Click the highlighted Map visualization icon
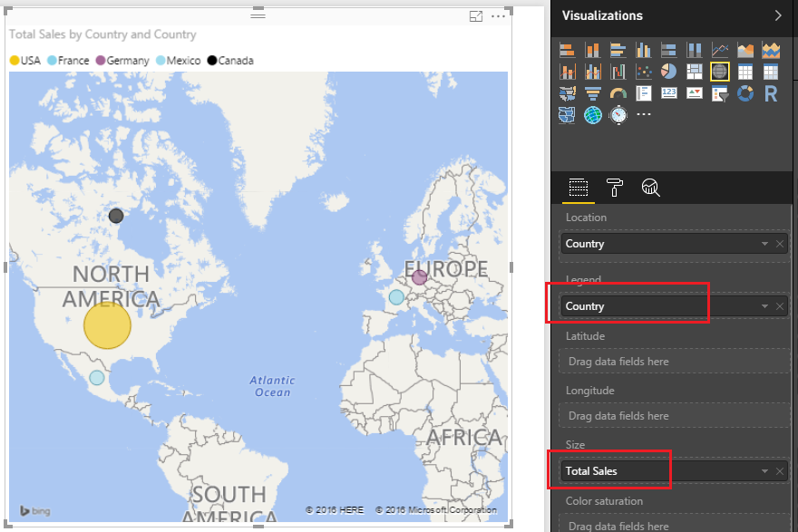 [x=720, y=72]
